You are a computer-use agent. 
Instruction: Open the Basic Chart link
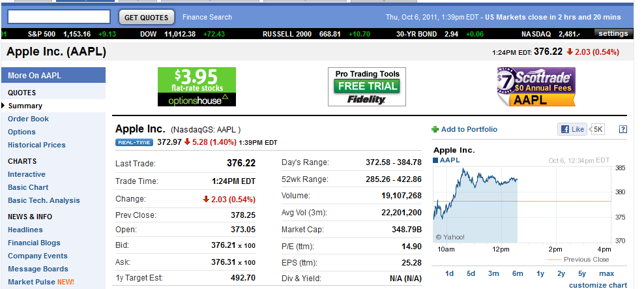28,187
